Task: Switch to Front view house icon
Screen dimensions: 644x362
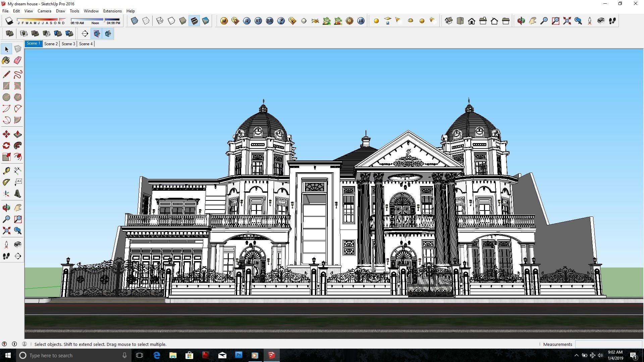Action: coord(472,21)
